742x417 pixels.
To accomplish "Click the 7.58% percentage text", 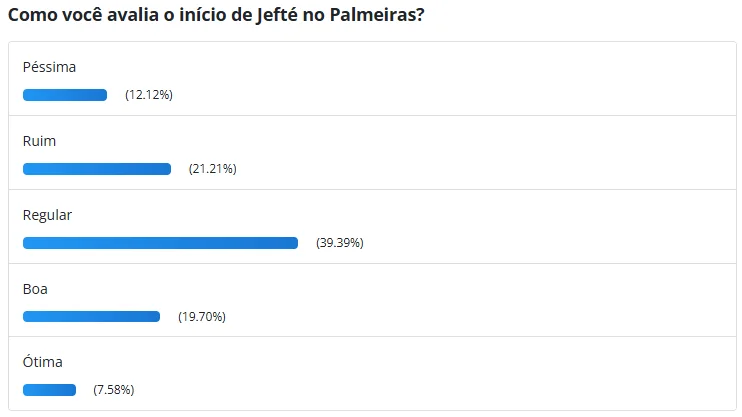I will tap(114, 390).
